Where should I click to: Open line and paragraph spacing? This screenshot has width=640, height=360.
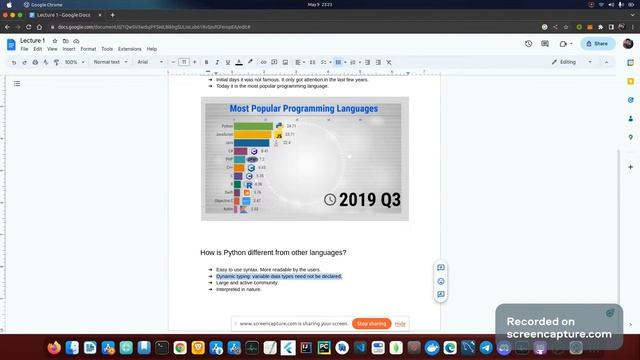click(x=312, y=62)
